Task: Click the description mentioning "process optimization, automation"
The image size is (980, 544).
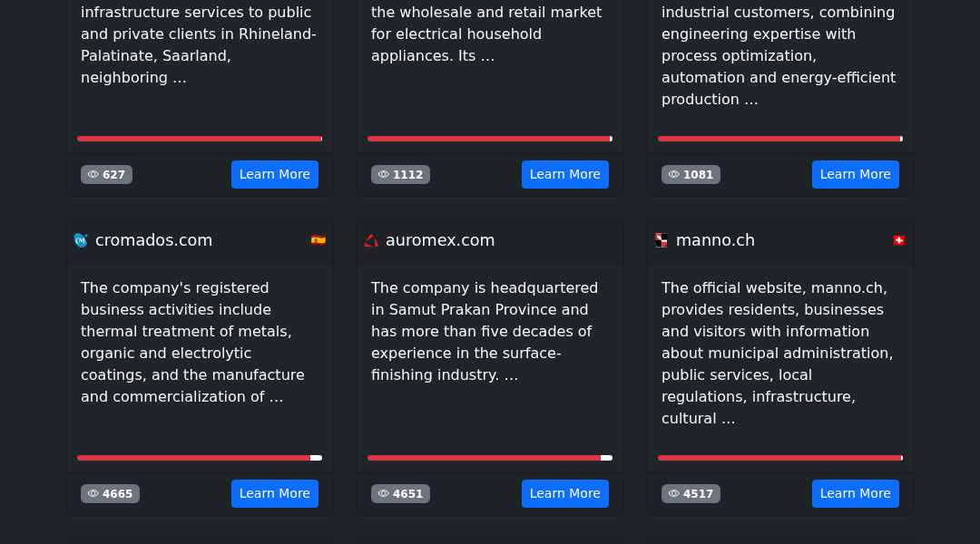Action: click(x=779, y=55)
